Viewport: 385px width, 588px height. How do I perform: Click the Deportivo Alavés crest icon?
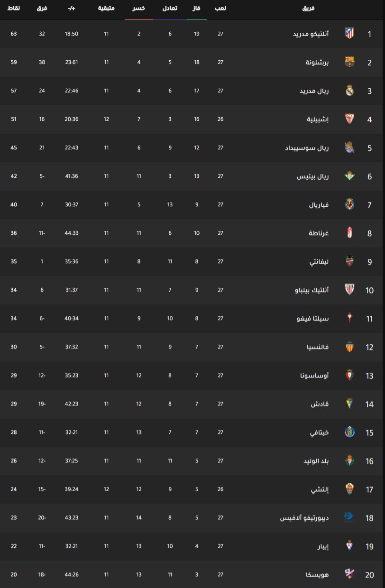[x=349, y=517]
